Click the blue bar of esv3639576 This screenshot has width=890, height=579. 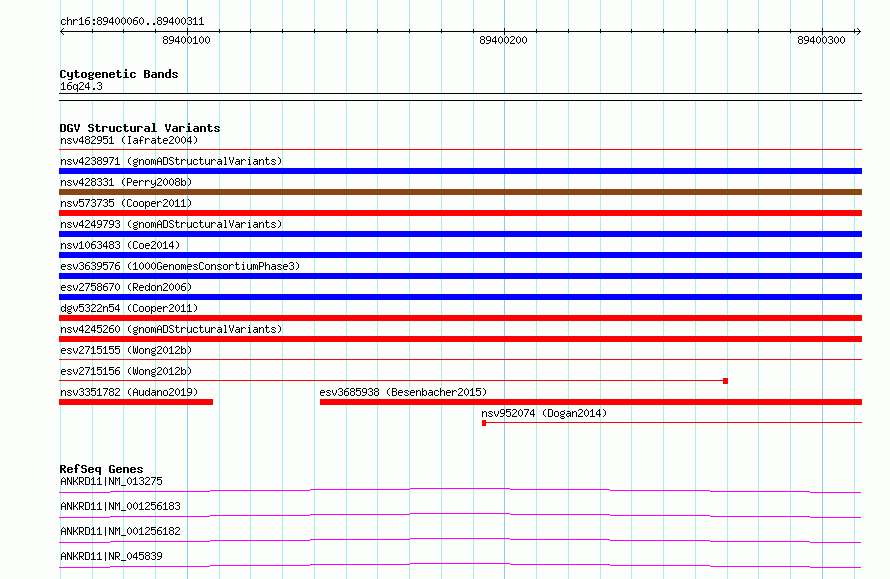(460, 276)
